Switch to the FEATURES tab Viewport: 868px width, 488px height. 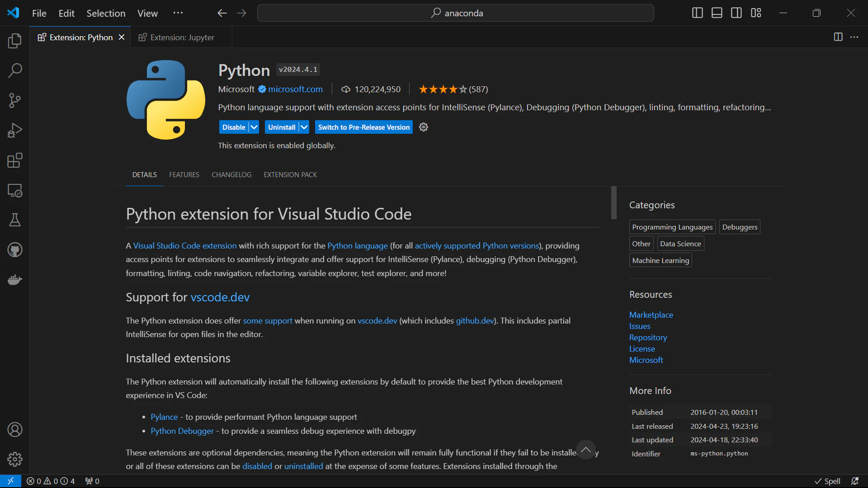[x=184, y=175]
